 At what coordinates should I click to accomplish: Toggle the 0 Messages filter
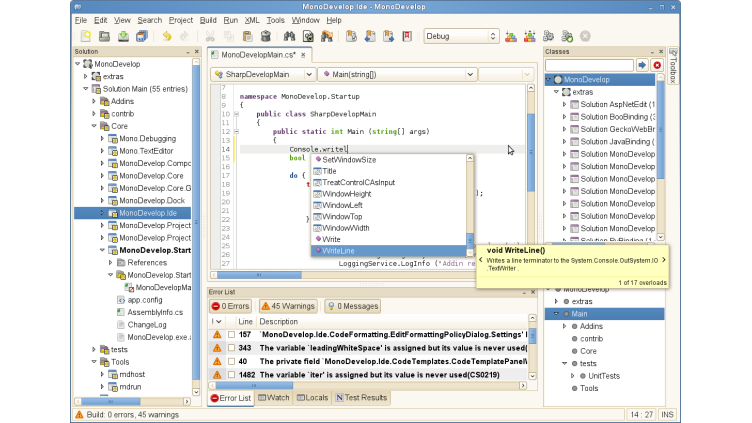tap(352, 306)
